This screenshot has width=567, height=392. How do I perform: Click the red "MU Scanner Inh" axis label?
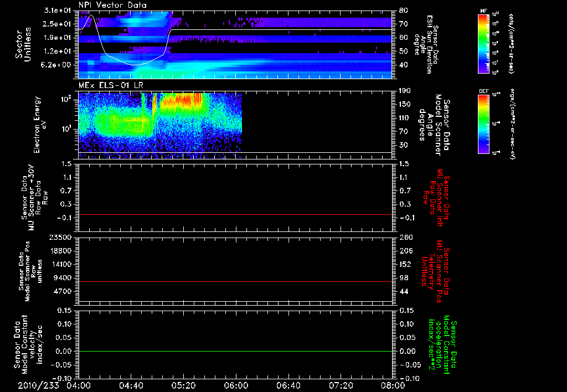pos(440,198)
